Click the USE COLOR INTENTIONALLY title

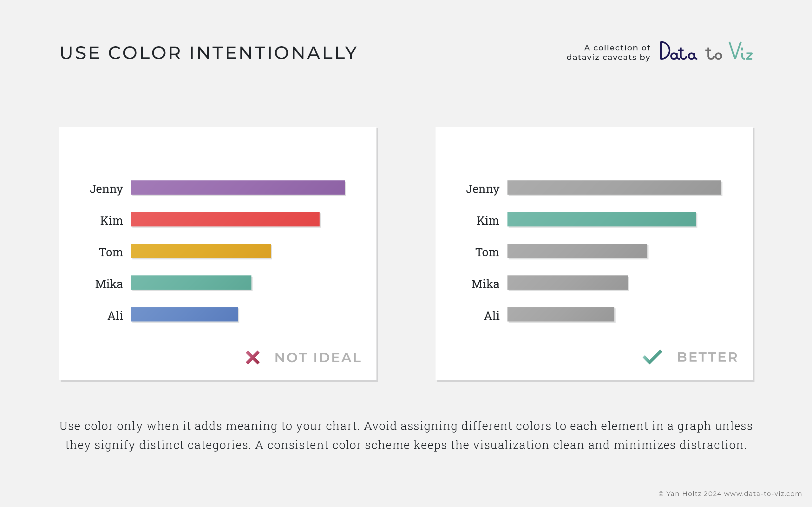[208, 53]
